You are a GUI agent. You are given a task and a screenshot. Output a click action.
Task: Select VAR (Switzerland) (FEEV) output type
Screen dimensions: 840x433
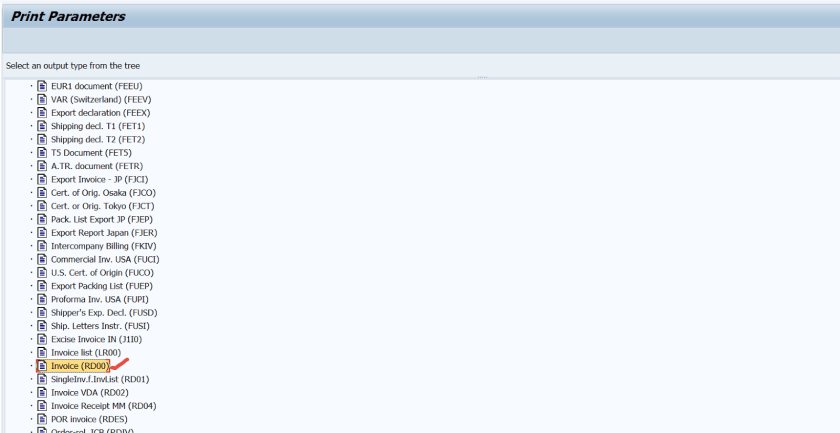(x=101, y=99)
